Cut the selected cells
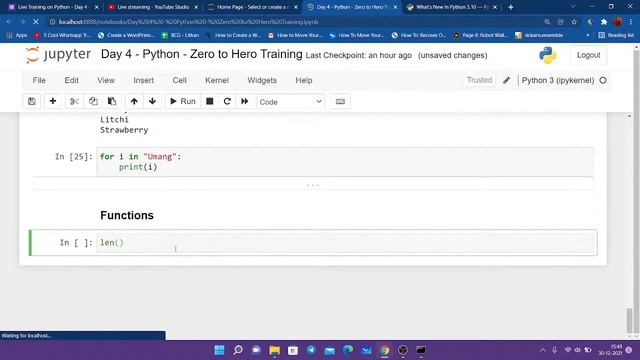Screen dimensions: 640x360 pyautogui.click(x=74, y=101)
